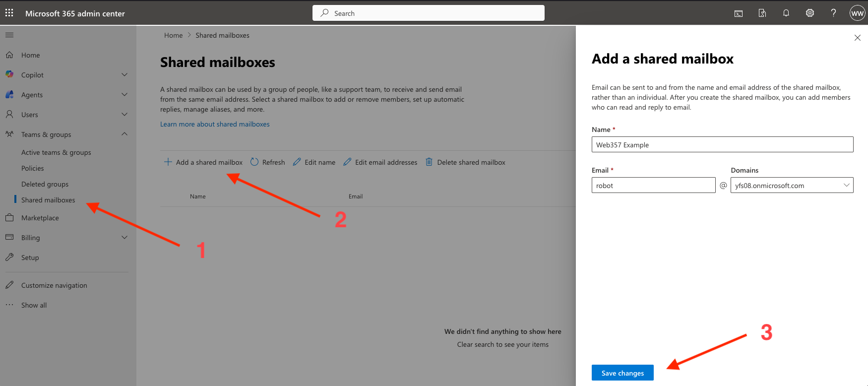Click the Marketplace bag icon
868x386 pixels.
[9, 218]
